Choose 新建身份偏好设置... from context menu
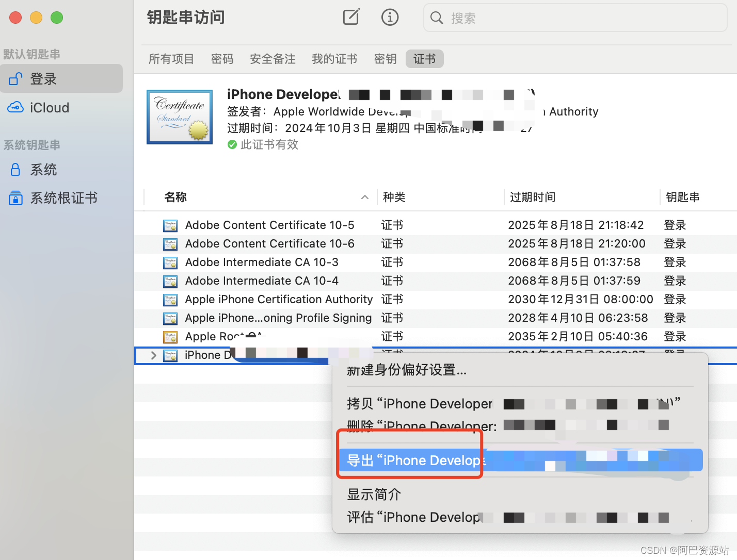The height and width of the screenshot is (560, 737). [520, 370]
